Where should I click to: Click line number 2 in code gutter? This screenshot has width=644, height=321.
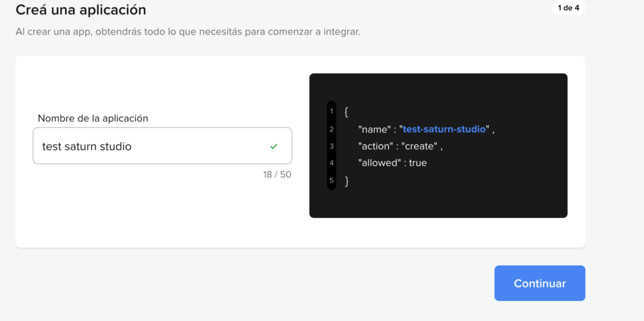point(331,129)
